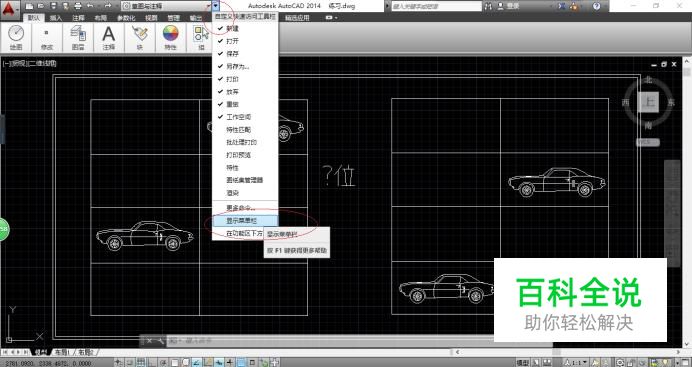This screenshot has width=692, height=367.
Task: Click the Autodesk Exchange X icon
Action: click(x=562, y=6)
